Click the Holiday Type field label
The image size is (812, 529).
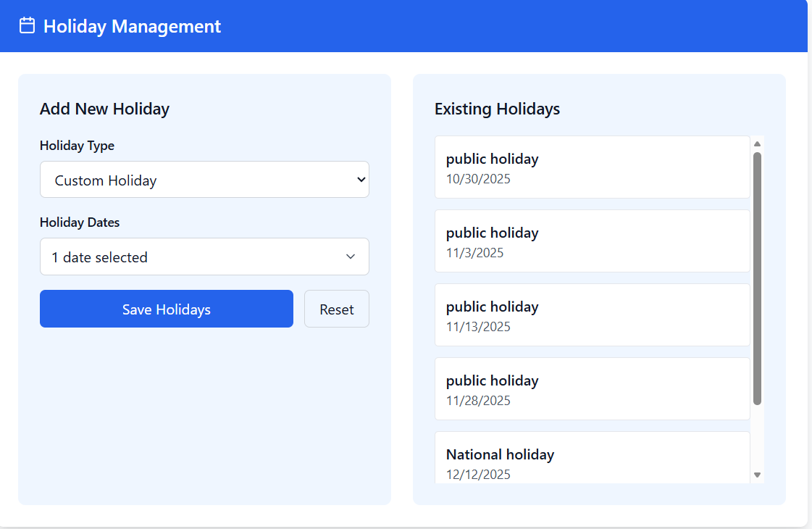(x=77, y=146)
